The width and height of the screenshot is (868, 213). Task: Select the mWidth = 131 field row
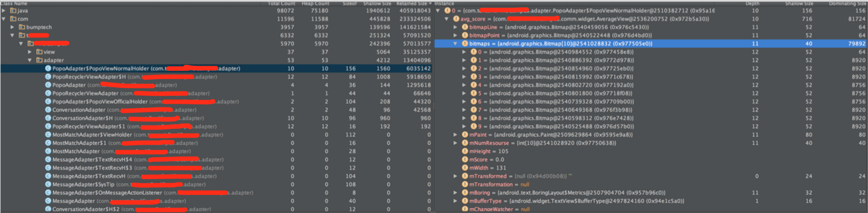(x=651, y=168)
